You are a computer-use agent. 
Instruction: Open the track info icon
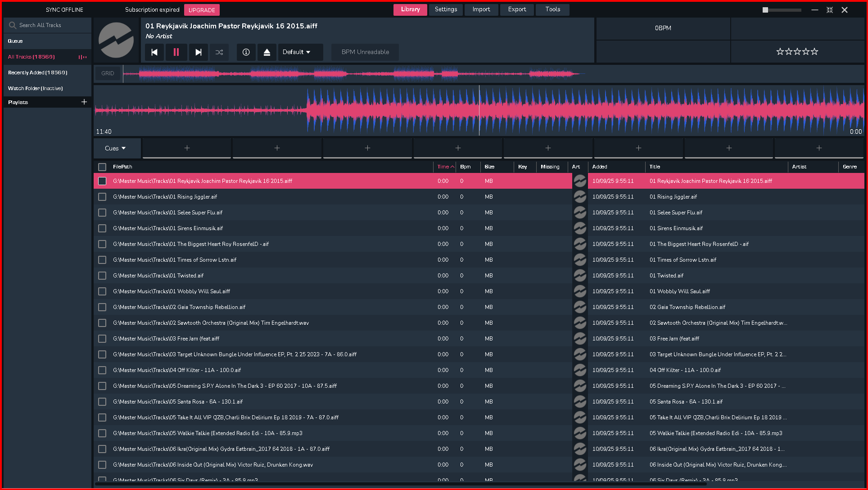246,52
